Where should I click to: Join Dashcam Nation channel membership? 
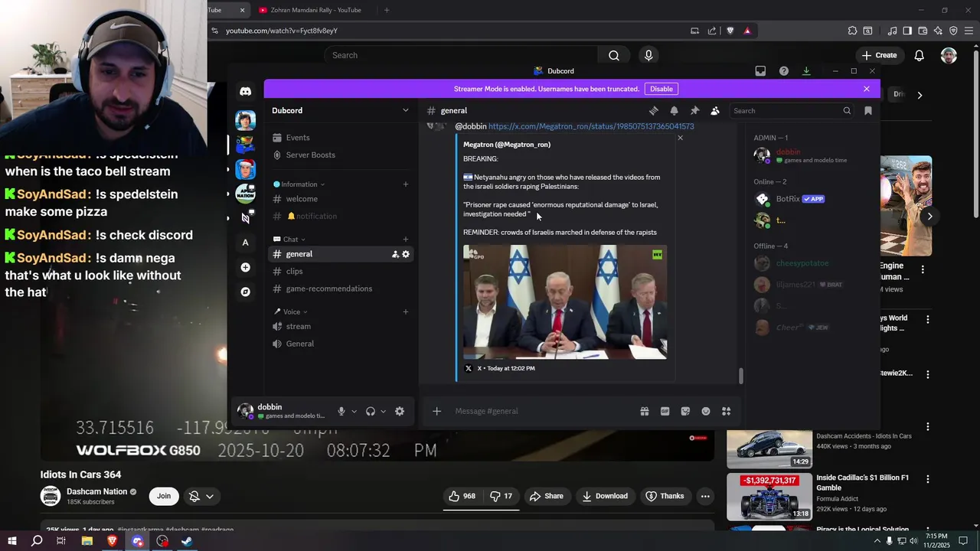(x=164, y=496)
